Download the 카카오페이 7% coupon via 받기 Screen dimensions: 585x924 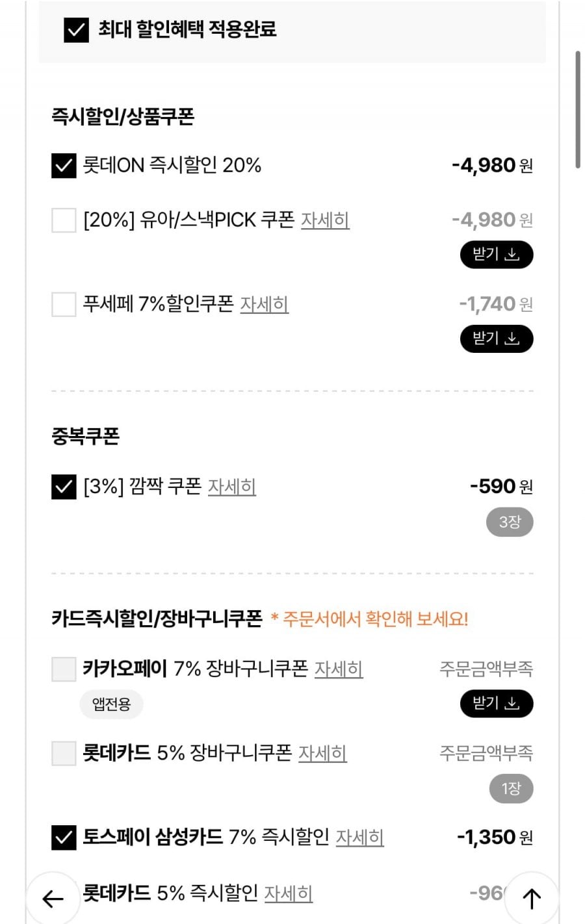click(x=497, y=704)
